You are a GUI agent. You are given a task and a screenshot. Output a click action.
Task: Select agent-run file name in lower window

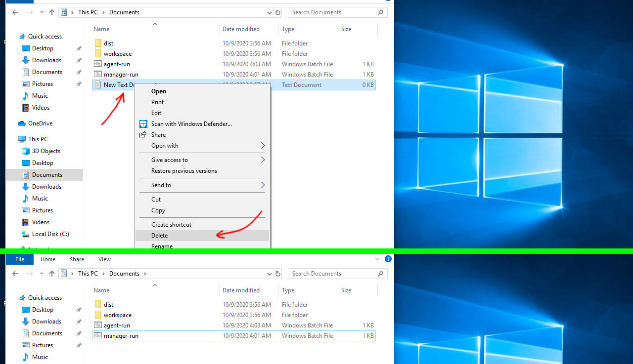click(x=117, y=325)
